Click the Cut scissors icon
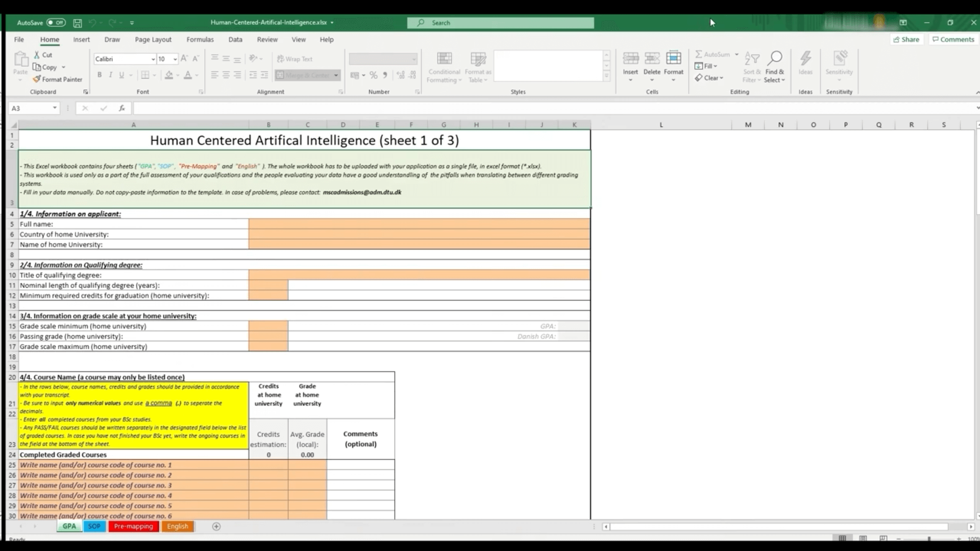Screen dimensions: 980x551 (x=37, y=55)
